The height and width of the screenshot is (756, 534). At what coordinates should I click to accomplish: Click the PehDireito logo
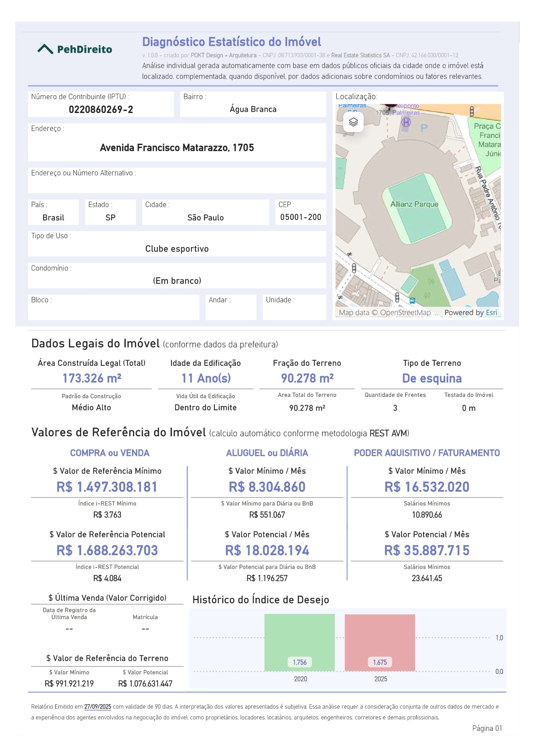point(75,49)
